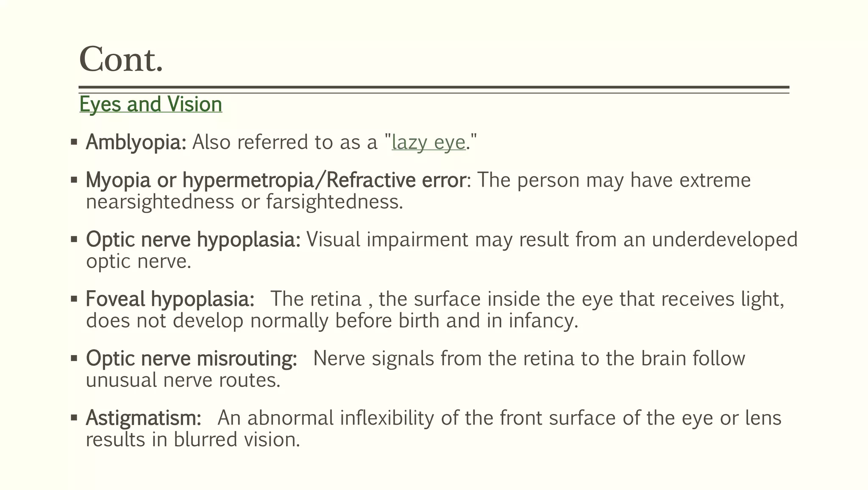Click the text "unusual nerve routes."
Image resolution: width=868 pixels, height=490 pixels.
pyautogui.click(x=183, y=380)
